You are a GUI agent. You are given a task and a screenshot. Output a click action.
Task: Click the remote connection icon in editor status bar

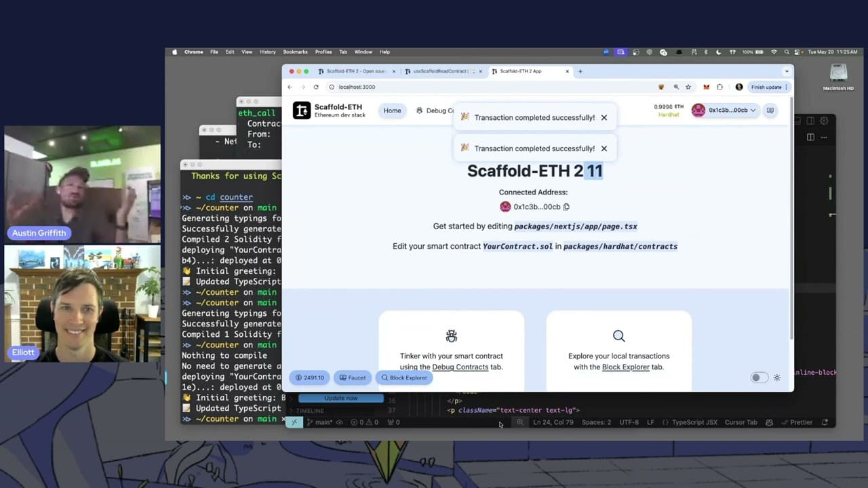pos(294,422)
